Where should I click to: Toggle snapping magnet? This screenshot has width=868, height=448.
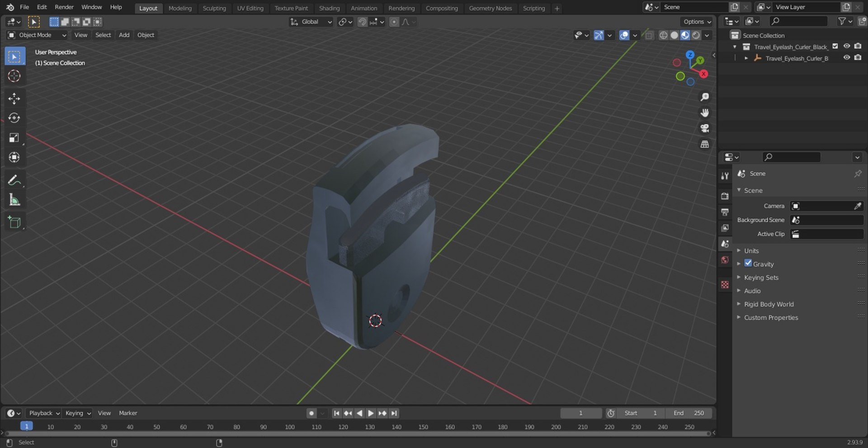point(362,22)
